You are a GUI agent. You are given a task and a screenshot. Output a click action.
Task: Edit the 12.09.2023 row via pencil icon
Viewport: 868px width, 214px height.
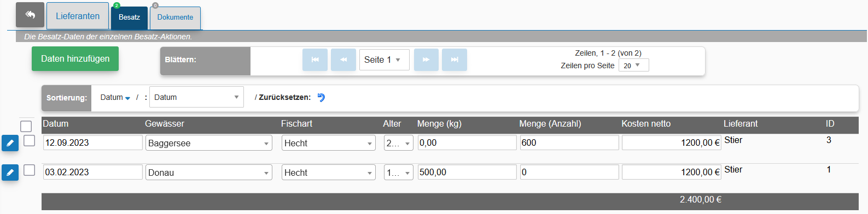[10, 143]
